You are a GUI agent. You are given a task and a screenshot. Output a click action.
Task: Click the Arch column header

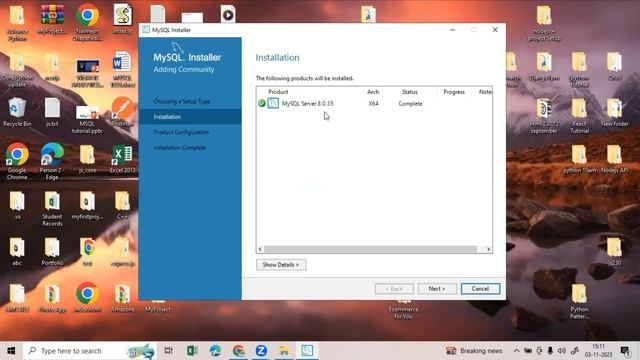pos(373,92)
